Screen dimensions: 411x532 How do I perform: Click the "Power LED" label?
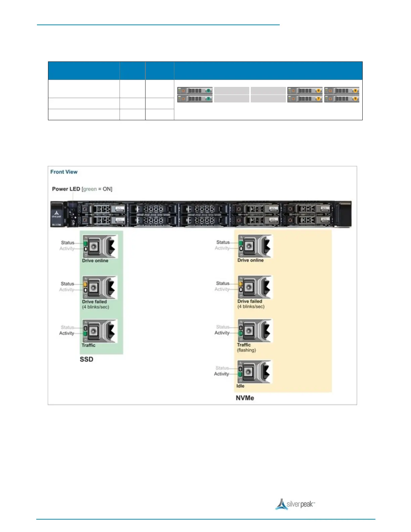point(66,189)
